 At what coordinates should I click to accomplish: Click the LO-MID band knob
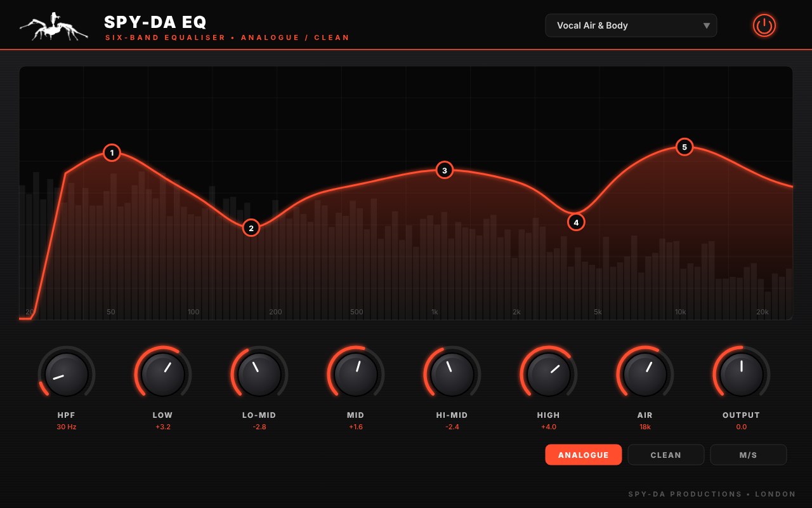click(259, 375)
